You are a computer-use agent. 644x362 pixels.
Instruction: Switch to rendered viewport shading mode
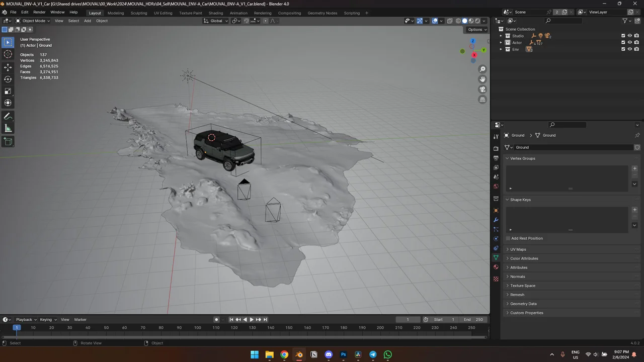(x=477, y=21)
